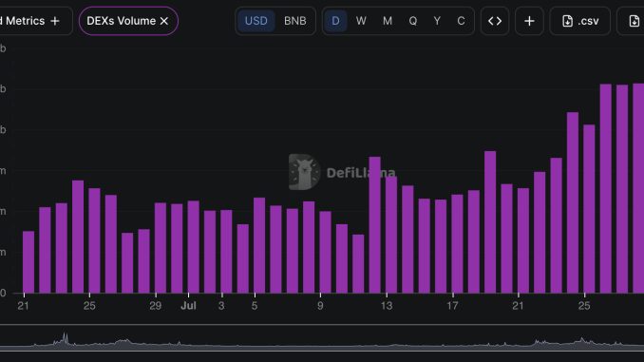Select daily interval D
Image resolution: width=644 pixels, height=362 pixels.
335,21
